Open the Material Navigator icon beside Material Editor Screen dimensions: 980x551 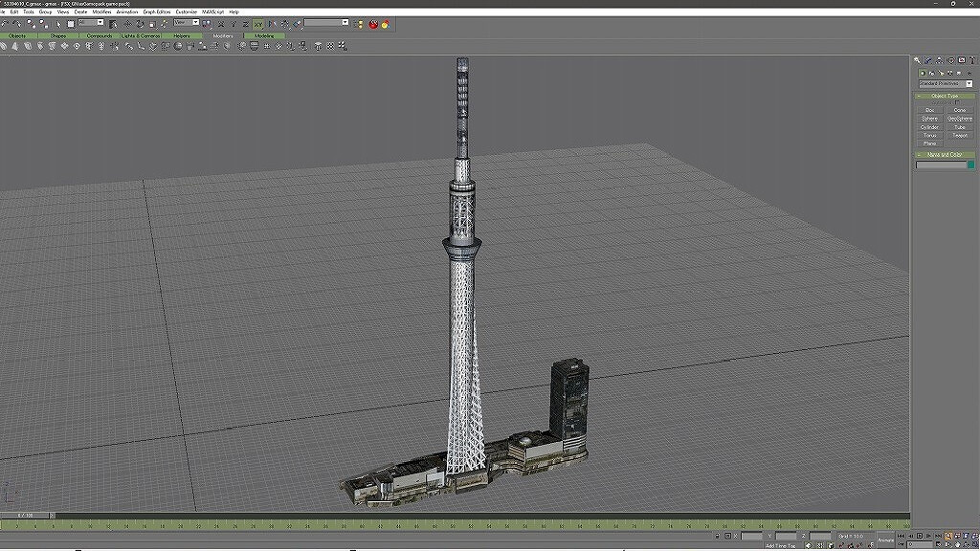point(386,24)
